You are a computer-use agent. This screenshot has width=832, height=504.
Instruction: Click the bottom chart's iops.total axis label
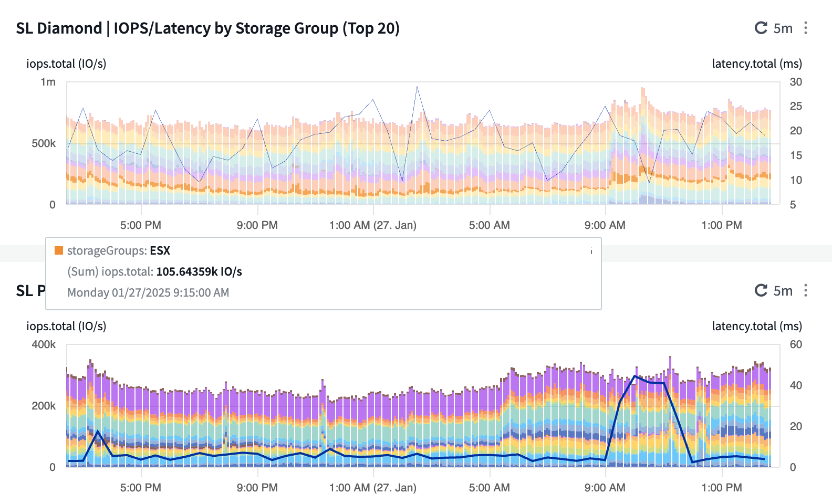66,326
